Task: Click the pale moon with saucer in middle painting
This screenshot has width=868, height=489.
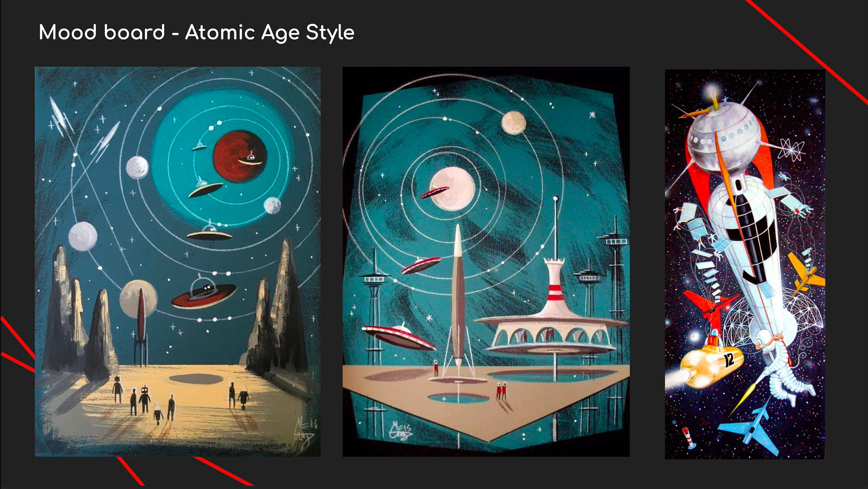Action: click(x=452, y=189)
